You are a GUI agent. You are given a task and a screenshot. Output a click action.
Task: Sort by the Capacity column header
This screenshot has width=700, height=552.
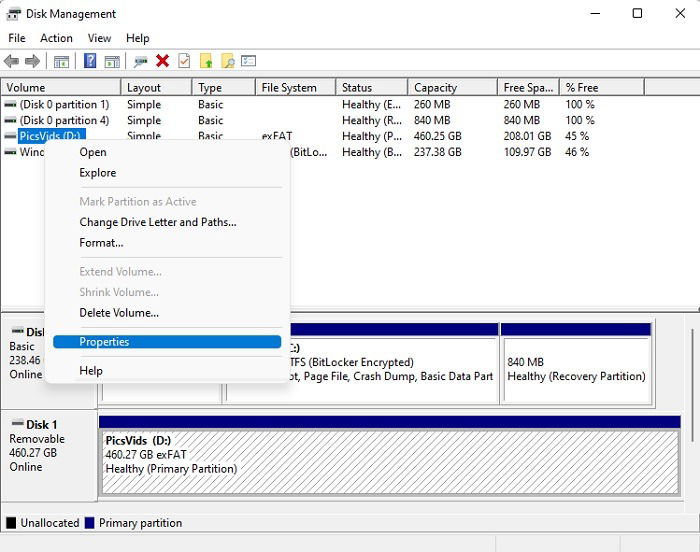[453, 88]
